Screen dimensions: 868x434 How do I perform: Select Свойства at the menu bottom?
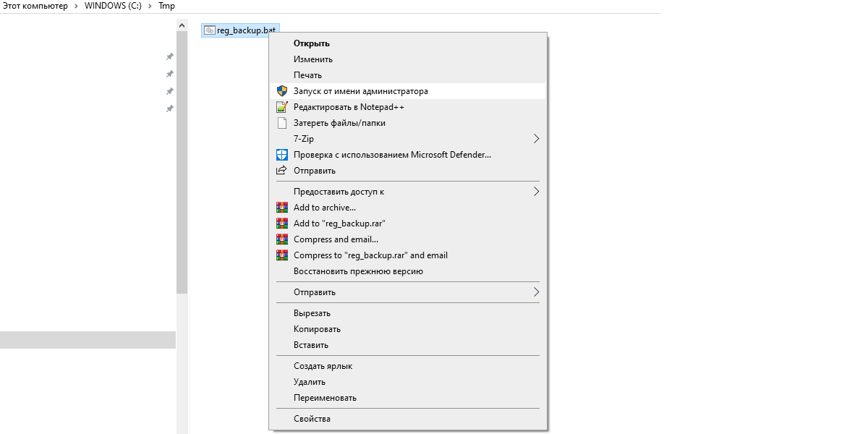coord(312,419)
